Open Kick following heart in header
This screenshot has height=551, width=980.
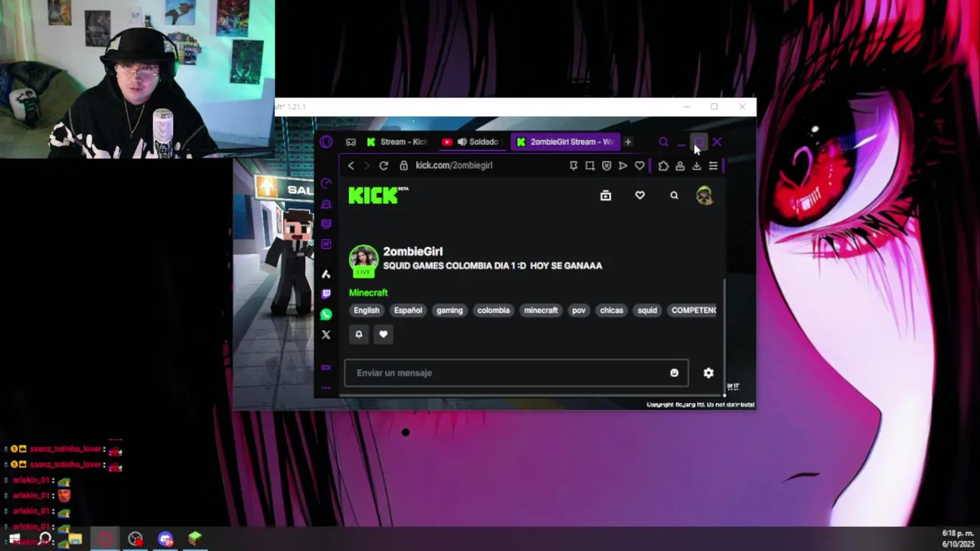(640, 196)
